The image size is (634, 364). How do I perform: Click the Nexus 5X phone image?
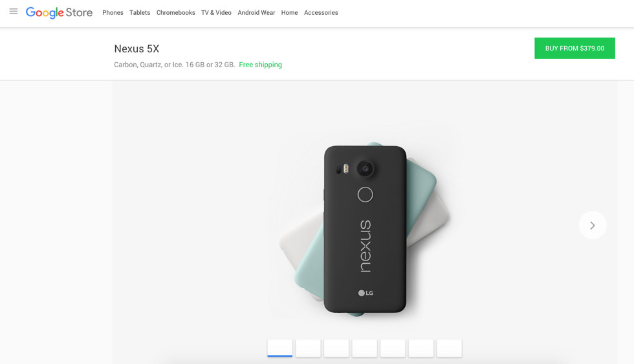tap(365, 229)
